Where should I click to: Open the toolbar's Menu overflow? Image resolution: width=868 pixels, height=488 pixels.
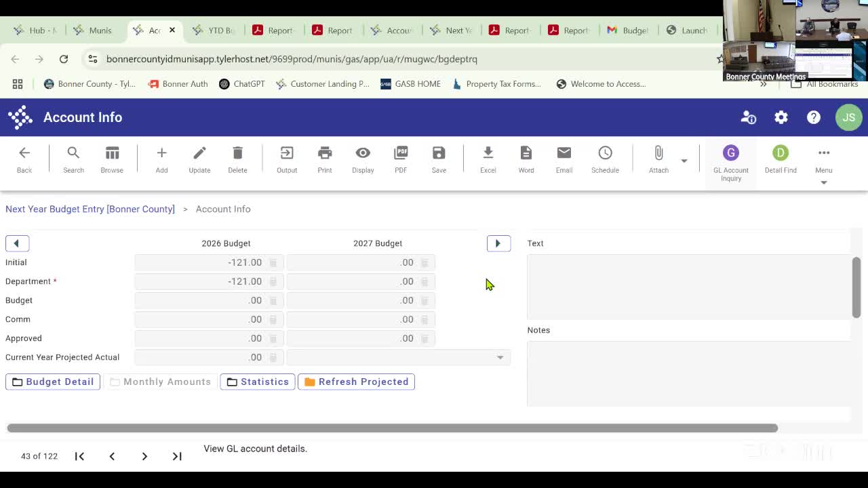click(824, 164)
